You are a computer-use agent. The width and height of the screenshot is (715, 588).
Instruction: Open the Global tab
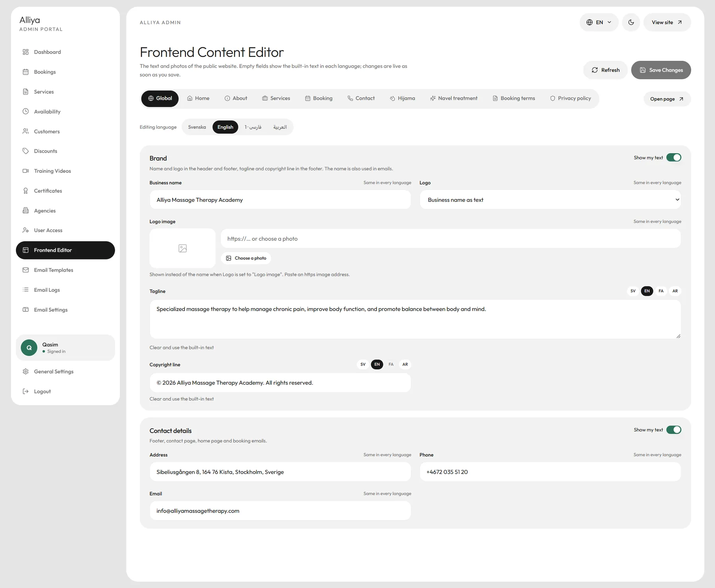click(x=160, y=99)
